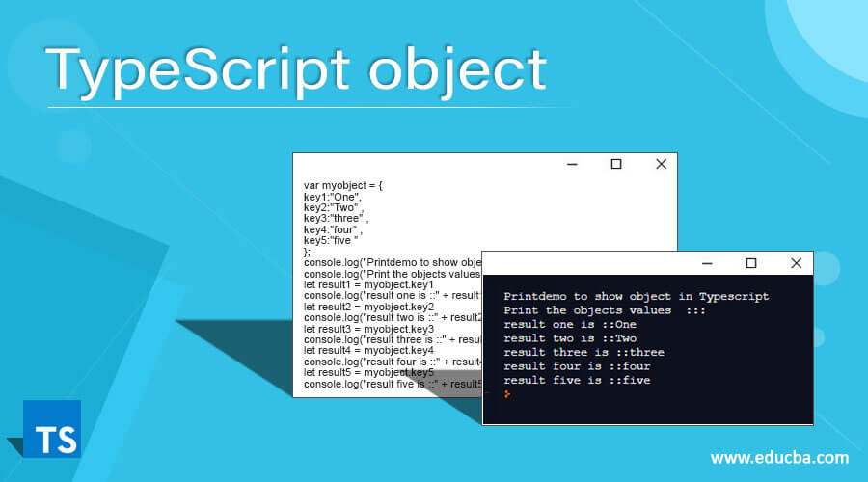Click console output 'result four is ::four'

[x=577, y=365]
